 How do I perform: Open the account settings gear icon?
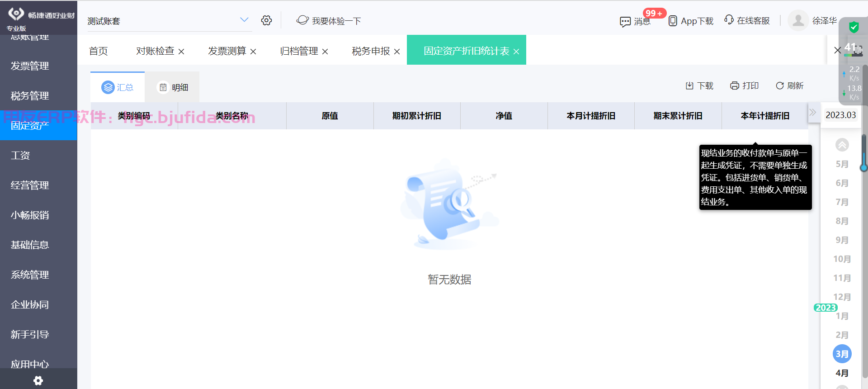click(x=266, y=20)
